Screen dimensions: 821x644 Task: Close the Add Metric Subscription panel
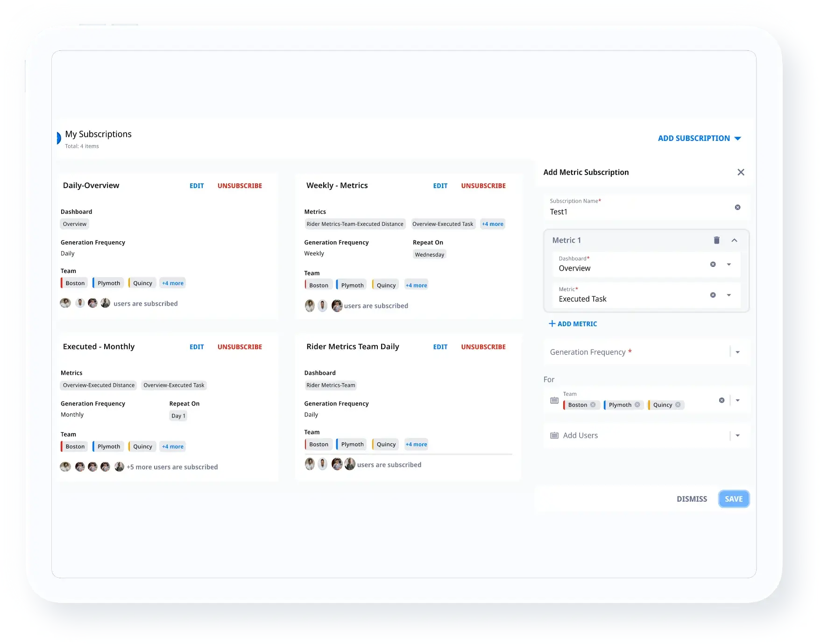[x=741, y=172]
